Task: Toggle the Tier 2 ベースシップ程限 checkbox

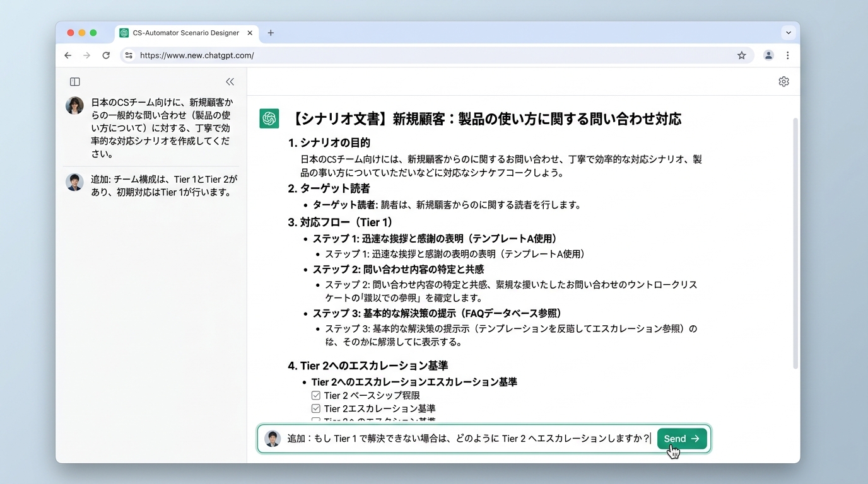Action: click(316, 396)
